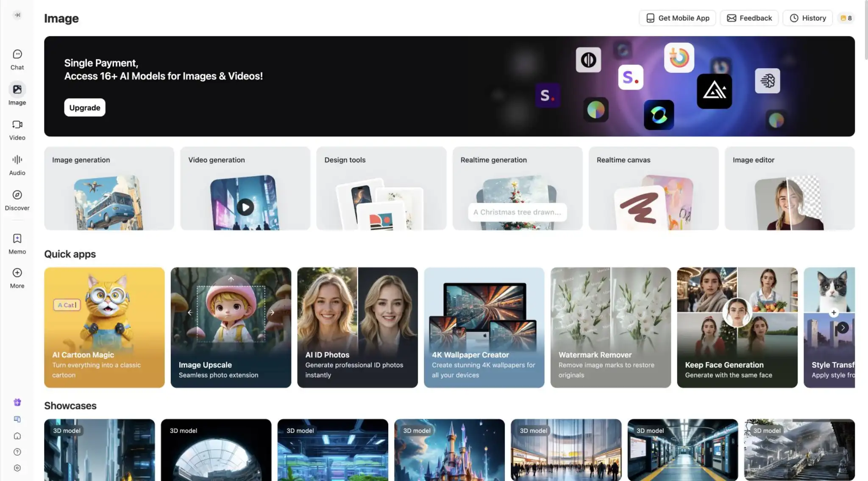Screen dimensions: 868x481
Task: Click the Get Mobile App button
Action: pyautogui.click(x=677, y=18)
